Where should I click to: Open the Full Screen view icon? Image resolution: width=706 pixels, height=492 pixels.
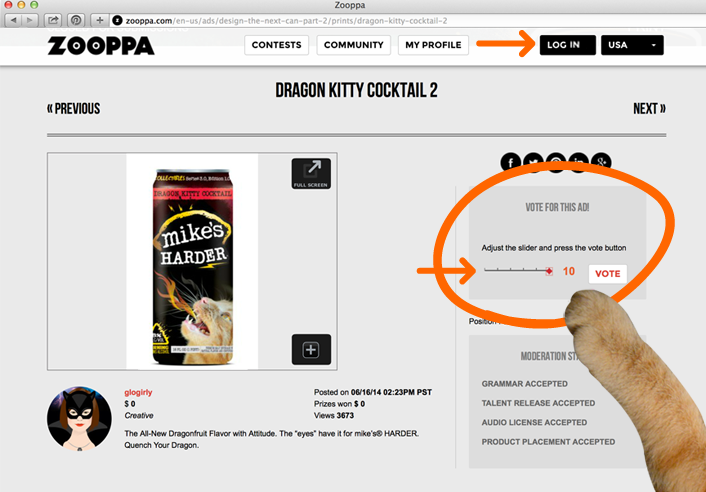click(x=311, y=173)
